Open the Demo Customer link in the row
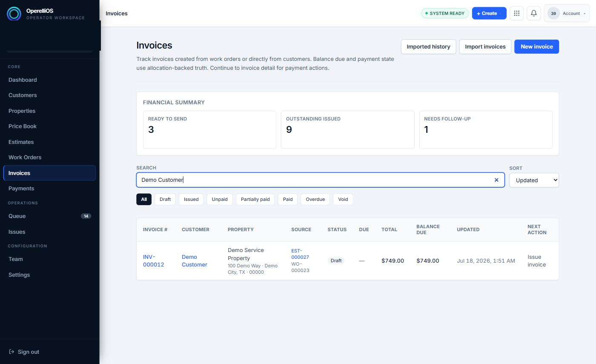The image size is (596, 364). coord(195,261)
